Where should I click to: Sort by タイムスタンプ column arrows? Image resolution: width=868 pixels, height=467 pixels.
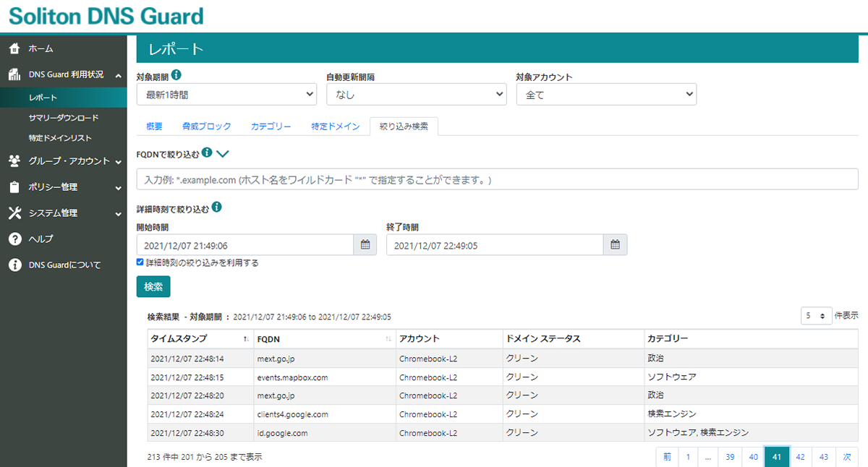(247, 339)
